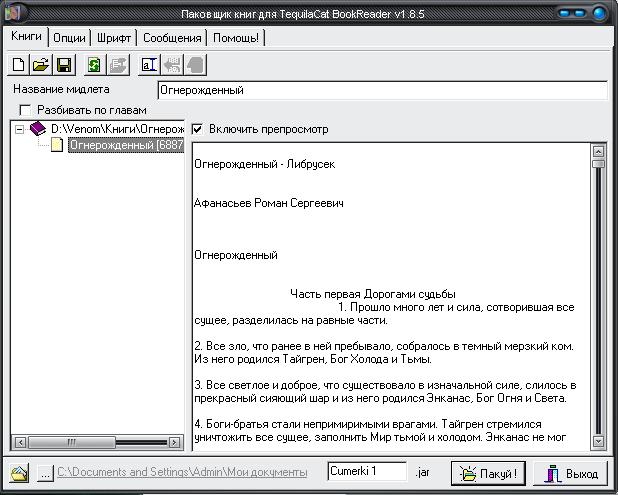
Task: Click the Выход button
Action: tap(571, 473)
